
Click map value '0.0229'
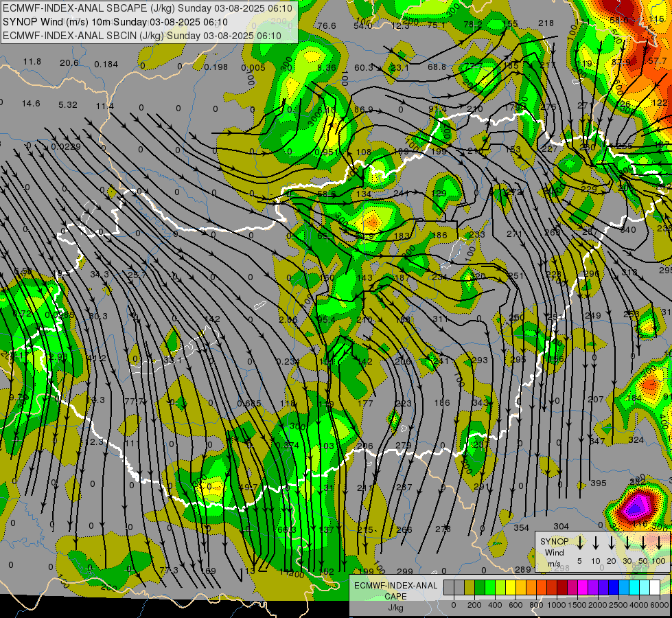[x=66, y=147]
